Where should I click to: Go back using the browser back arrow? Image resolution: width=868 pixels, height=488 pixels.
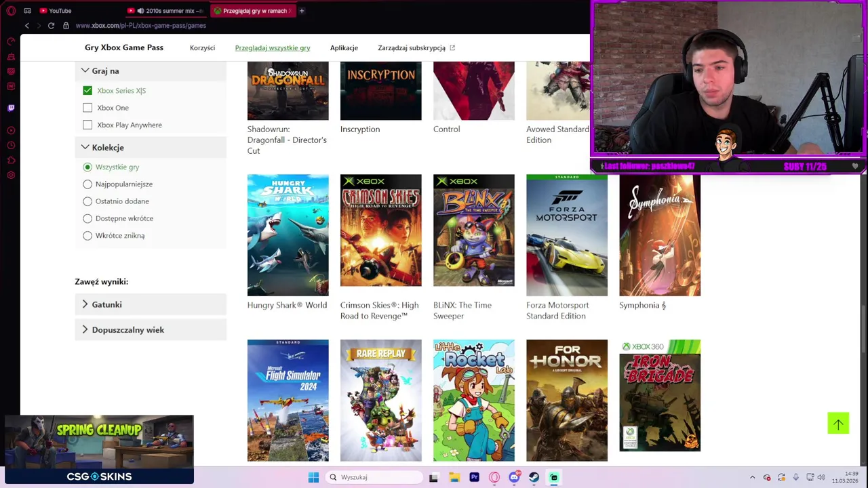coord(27,26)
